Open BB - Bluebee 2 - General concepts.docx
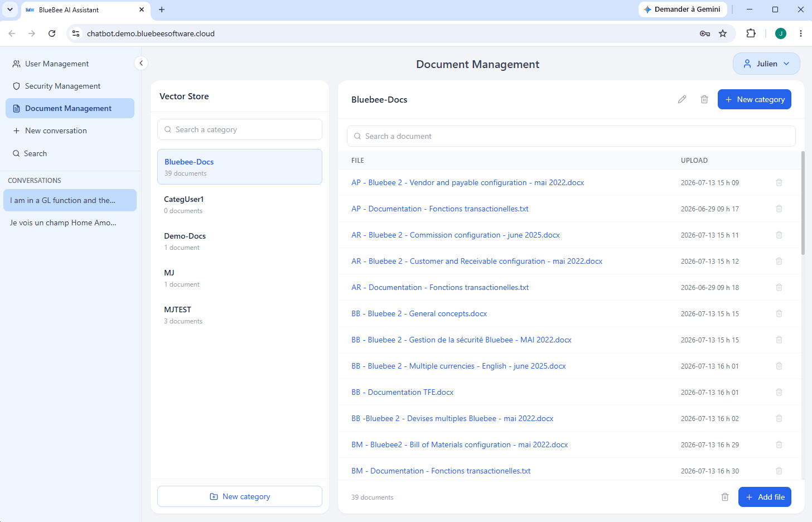Image resolution: width=812 pixels, height=522 pixels. coord(419,313)
